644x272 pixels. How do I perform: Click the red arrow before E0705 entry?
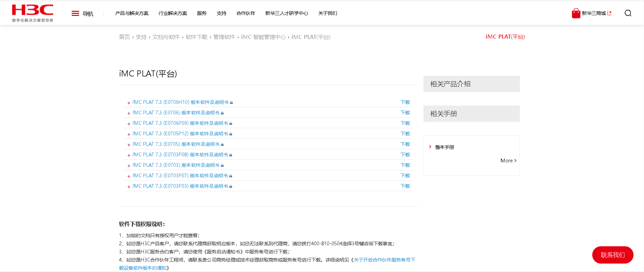pyautogui.click(x=129, y=145)
